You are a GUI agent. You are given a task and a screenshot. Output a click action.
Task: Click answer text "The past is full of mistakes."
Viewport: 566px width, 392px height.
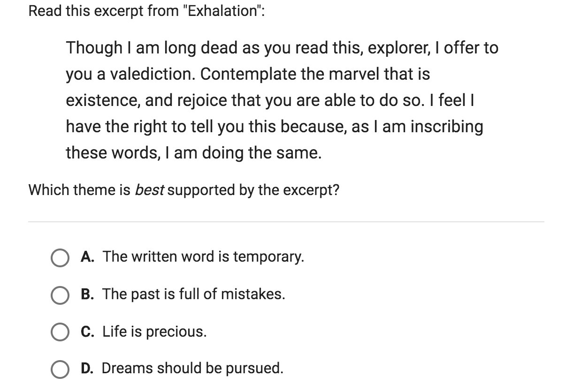pyautogui.click(x=194, y=294)
